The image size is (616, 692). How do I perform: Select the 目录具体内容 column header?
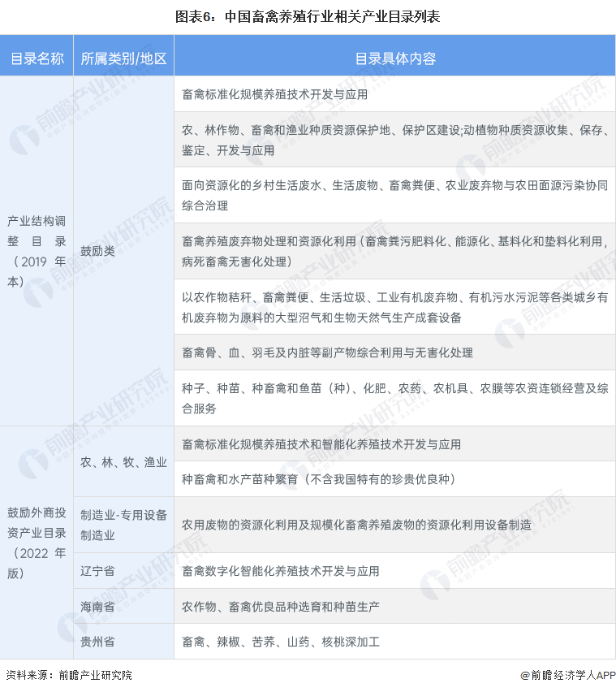tap(394, 58)
